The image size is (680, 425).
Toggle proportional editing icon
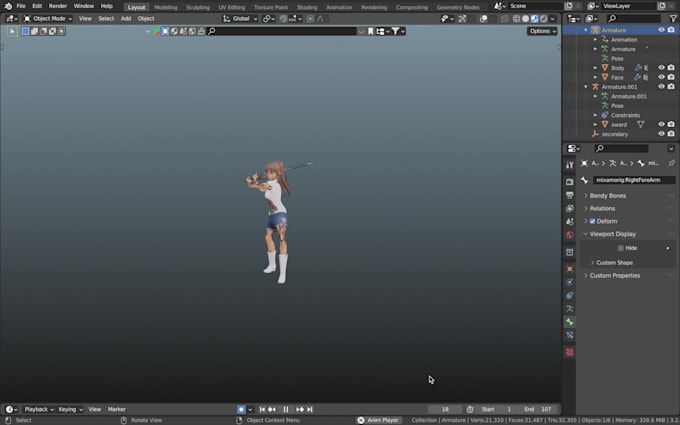click(310, 19)
